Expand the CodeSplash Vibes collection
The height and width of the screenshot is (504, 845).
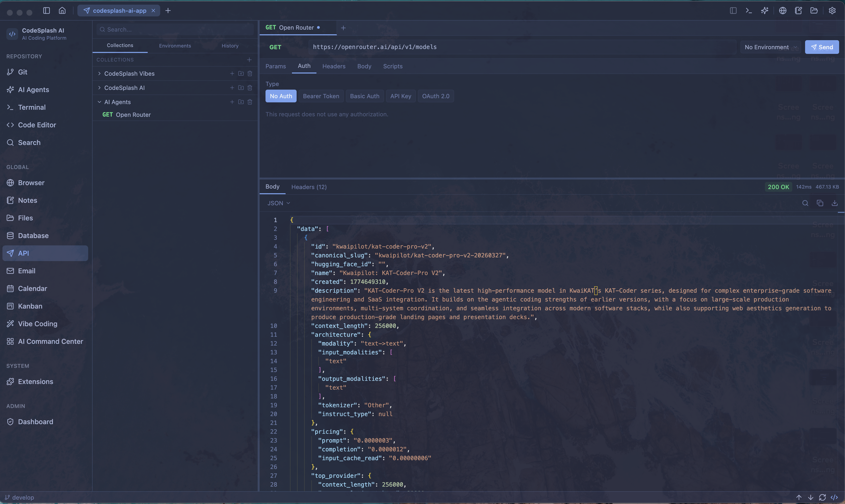[99, 73]
